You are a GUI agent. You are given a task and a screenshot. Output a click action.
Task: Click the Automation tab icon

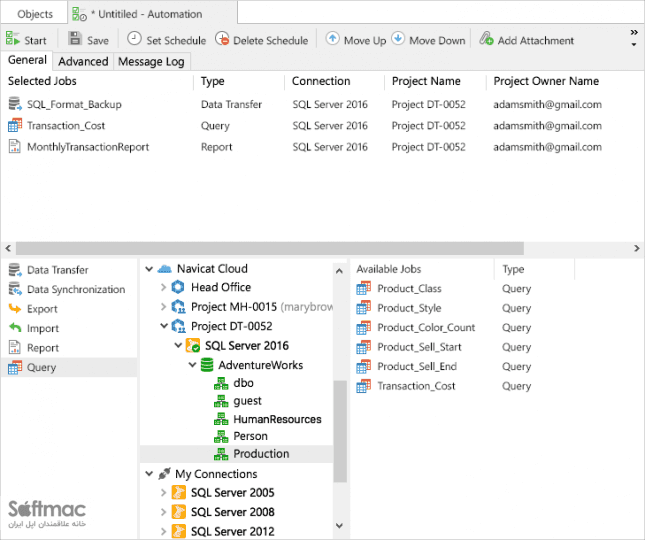click(x=79, y=14)
